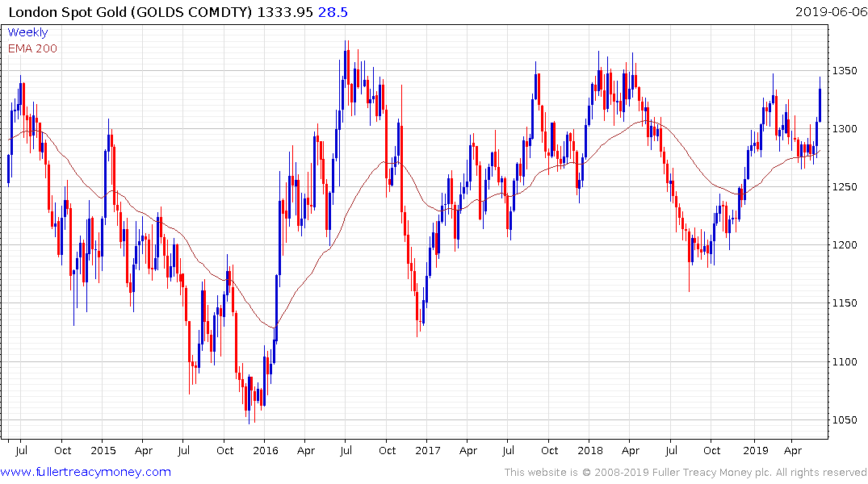The height and width of the screenshot is (484, 868).
Task: Click the 2018 year label on time axis
Action: pyautogui.click(x=590, y=450)
